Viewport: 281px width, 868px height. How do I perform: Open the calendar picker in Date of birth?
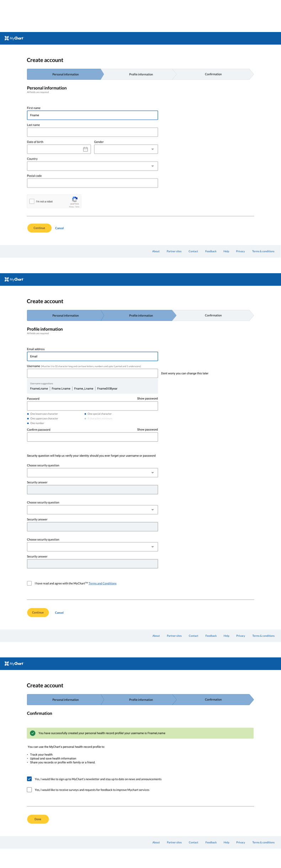pos(85,149)
